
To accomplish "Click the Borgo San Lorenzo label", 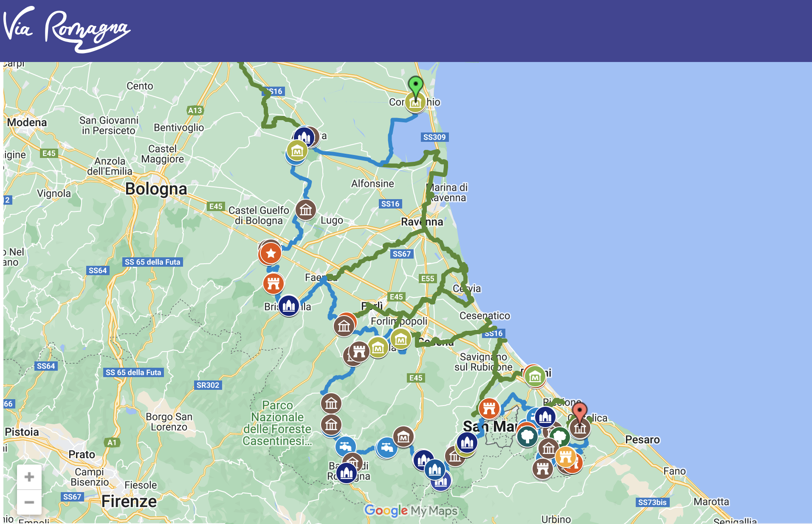I will [x=169, y=422].
